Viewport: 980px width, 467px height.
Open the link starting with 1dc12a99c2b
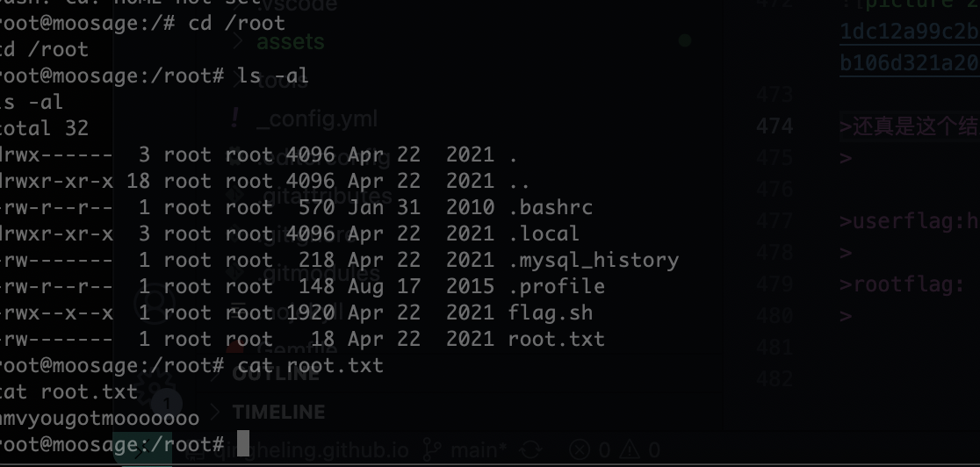pyautogui.click(x=910, y=32)
